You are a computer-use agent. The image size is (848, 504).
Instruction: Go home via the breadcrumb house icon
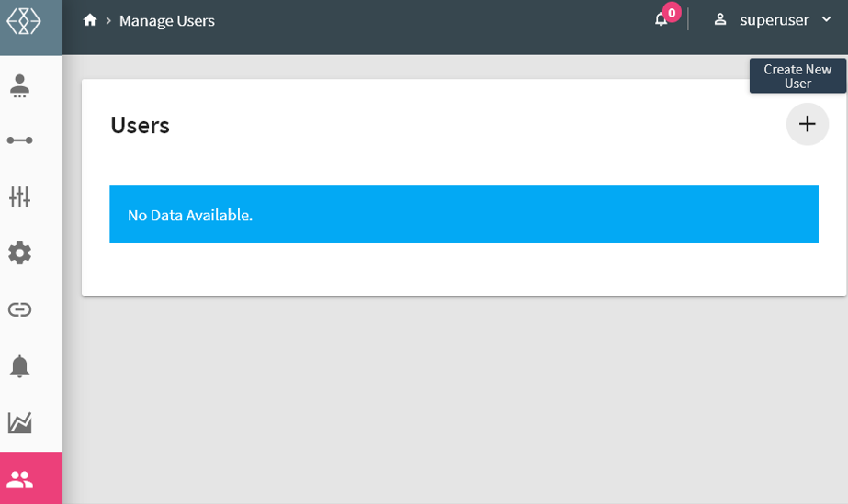(90, 20)
